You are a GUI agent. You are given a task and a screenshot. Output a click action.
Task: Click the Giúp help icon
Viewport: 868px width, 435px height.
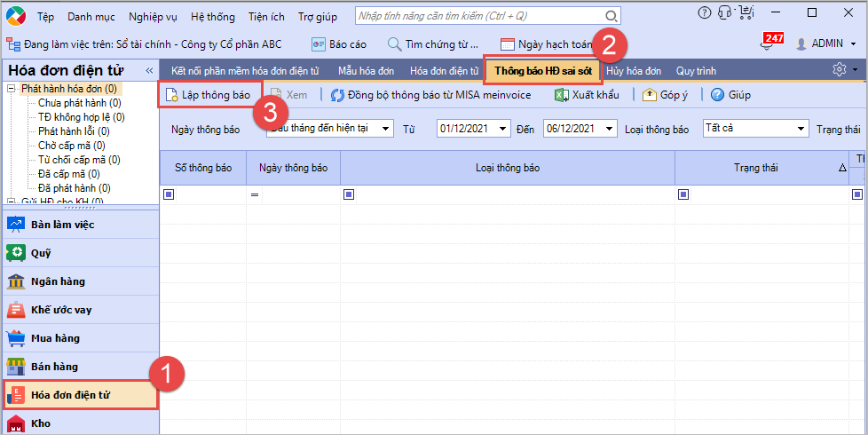tap(718, 95)
